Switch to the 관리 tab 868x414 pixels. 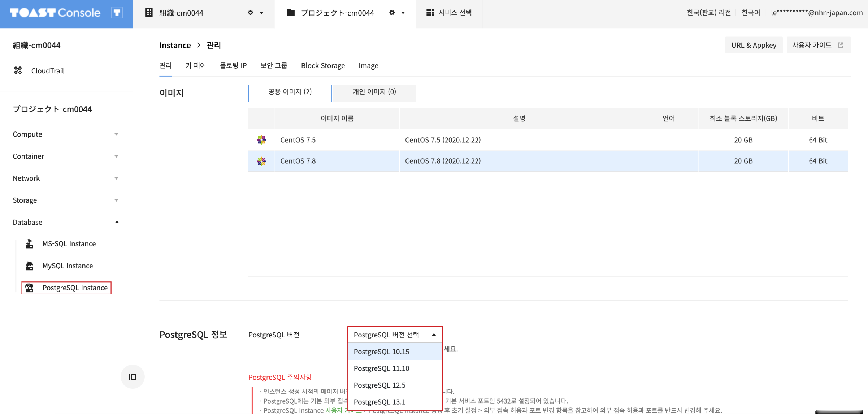pyautogui.click(x=165, y=65)
